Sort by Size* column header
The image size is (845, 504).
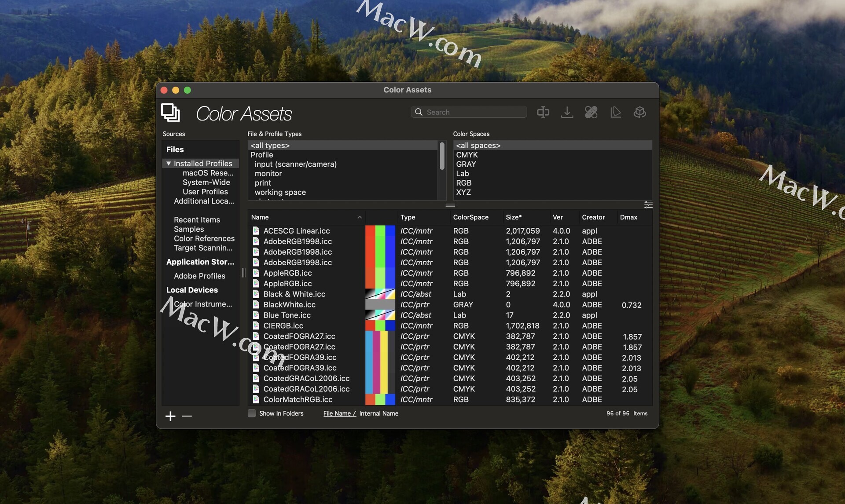tap(514, 217)
